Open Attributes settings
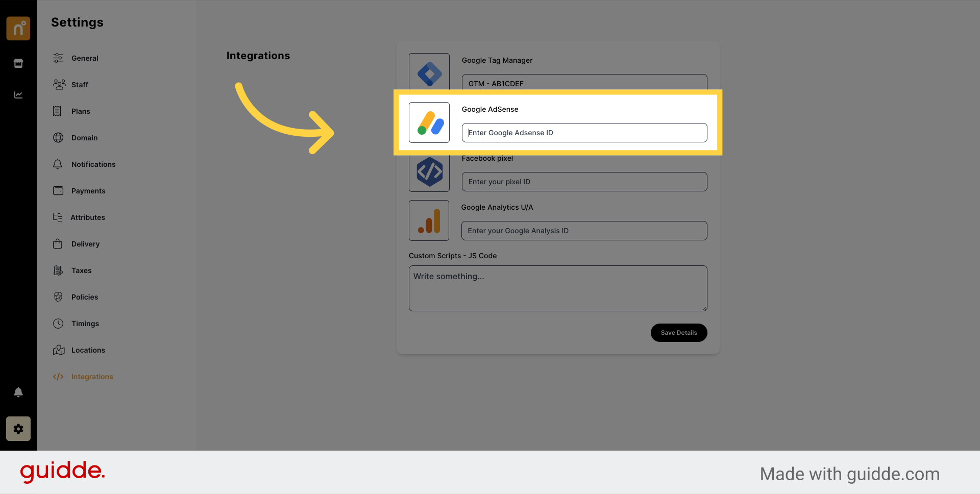 (88, 217)
